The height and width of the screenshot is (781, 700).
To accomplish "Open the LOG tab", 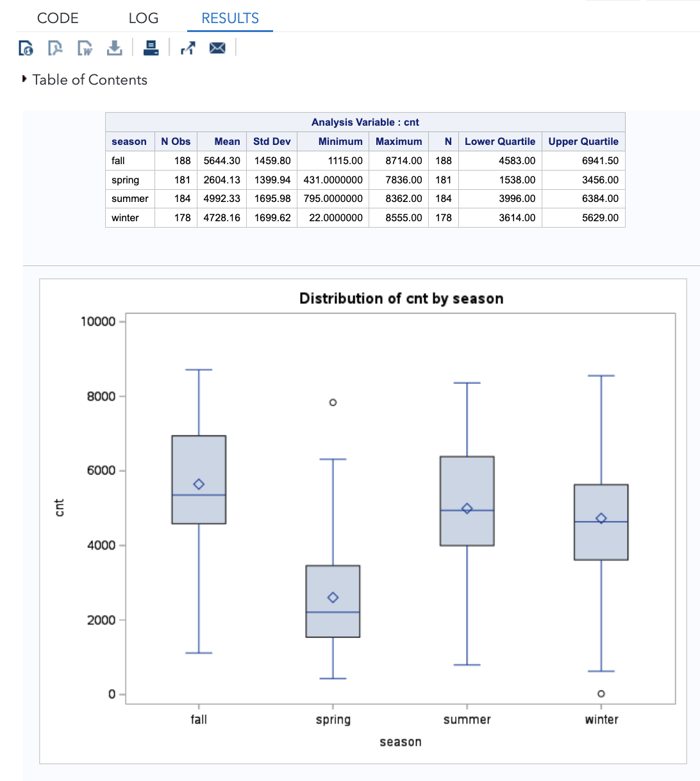I will click(143, 18).
